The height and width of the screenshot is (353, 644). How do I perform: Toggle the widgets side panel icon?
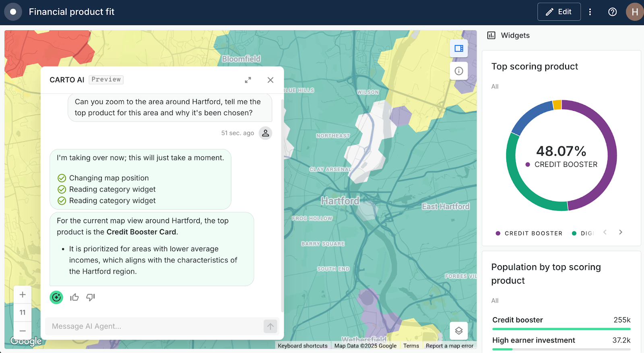tap(459, 48)
